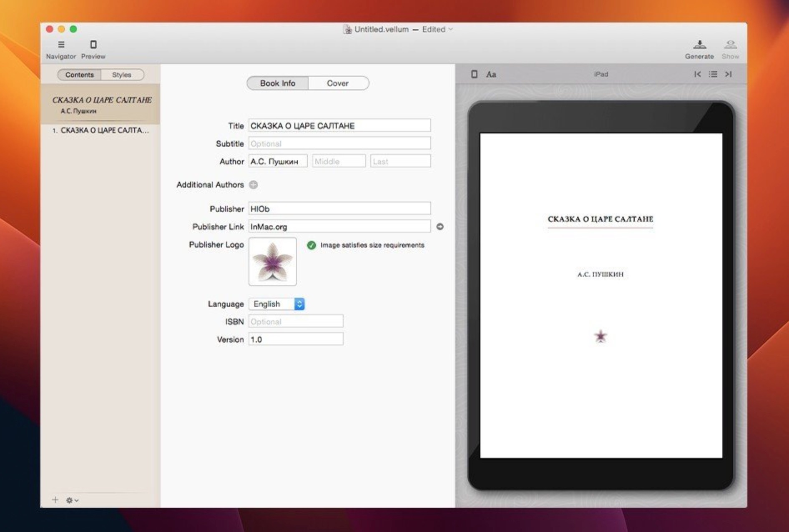Open text appearance settings with Aa icon
Viewport: 789px width, 532px height.
pos(491,74)
